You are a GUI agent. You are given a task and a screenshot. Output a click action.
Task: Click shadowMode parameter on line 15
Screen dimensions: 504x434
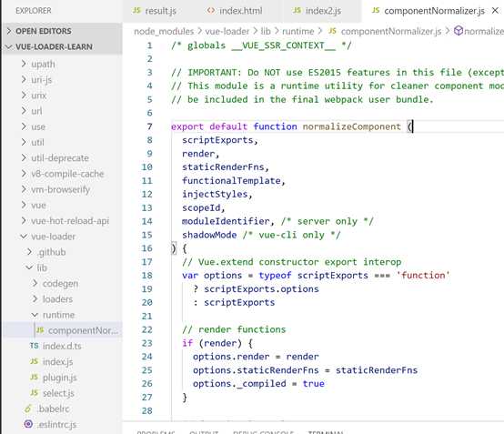coord(209,235)
